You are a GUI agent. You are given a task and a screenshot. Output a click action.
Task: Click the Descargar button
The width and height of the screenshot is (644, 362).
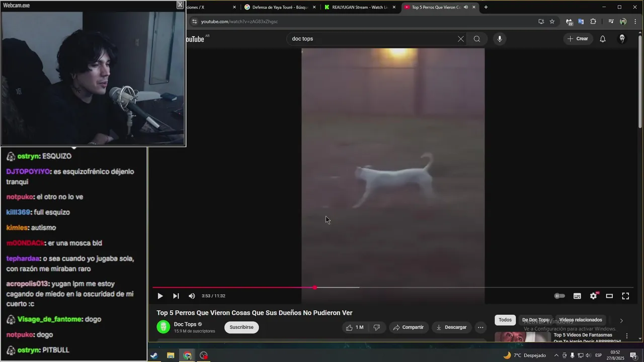[x=451, y=327]
